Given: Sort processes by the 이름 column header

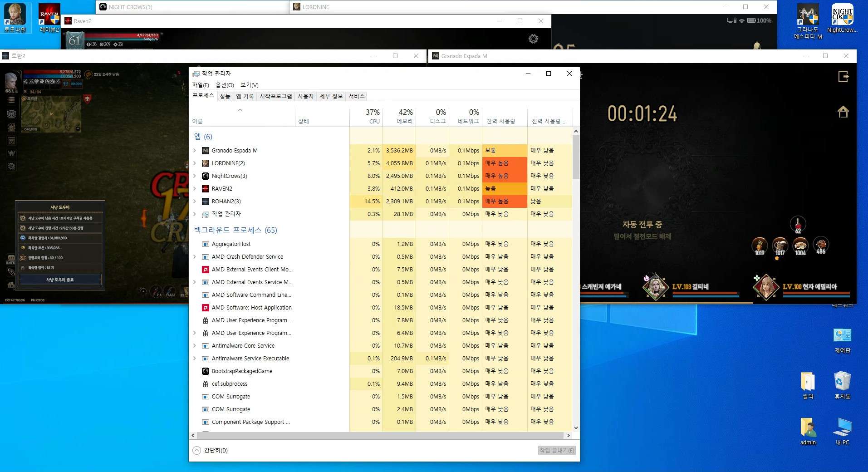Looking at the screenshot, I should [x=243, y=116].
